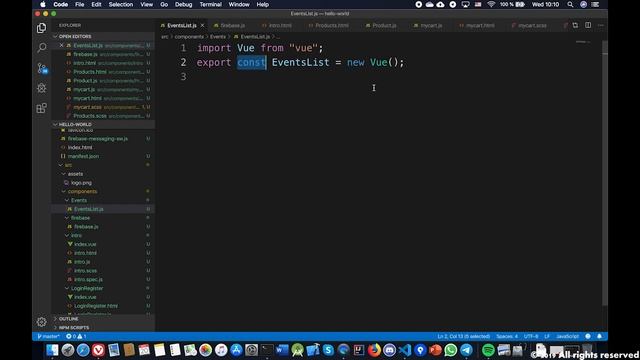
Task: Open the Search view in activity bar
Action: click(41, 48)
